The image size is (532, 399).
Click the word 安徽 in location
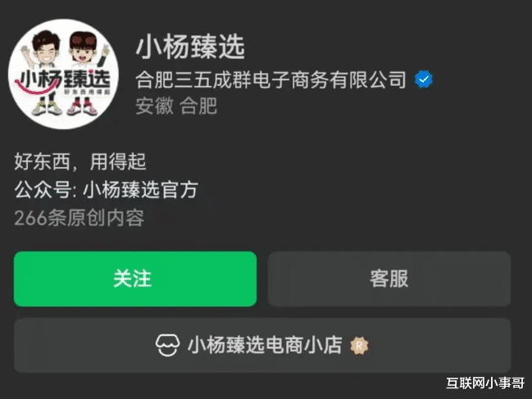pos(154,106)
